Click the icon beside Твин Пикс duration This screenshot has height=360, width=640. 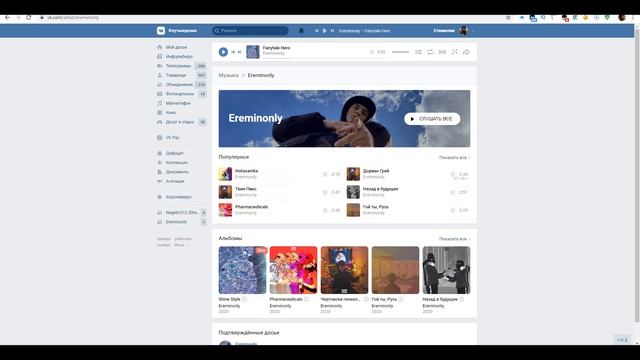[x=325, y=192]
